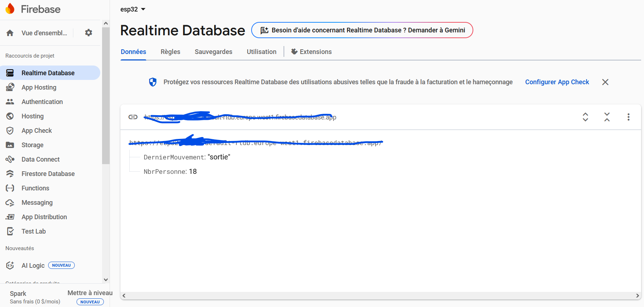The height and width of the screenshot is (307, 644).
Task: Copy database URL via link icon
Action: coord(133,117)
